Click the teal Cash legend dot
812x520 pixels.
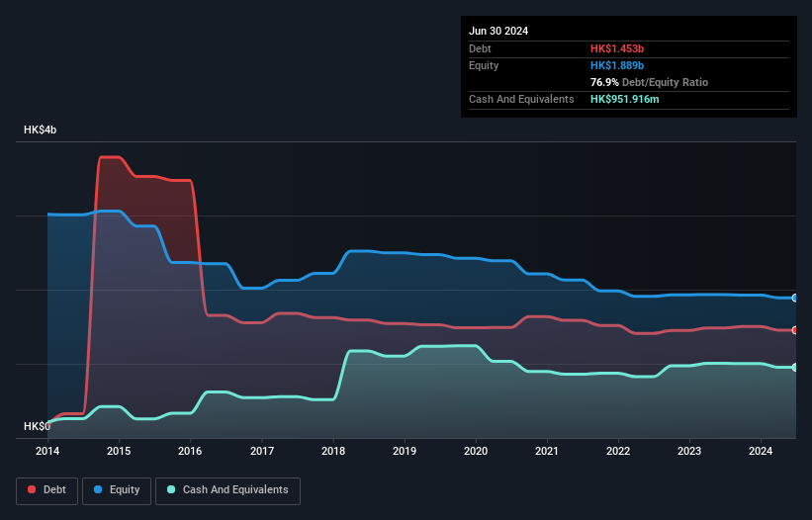pyautogui.click(x=171, y=489)
